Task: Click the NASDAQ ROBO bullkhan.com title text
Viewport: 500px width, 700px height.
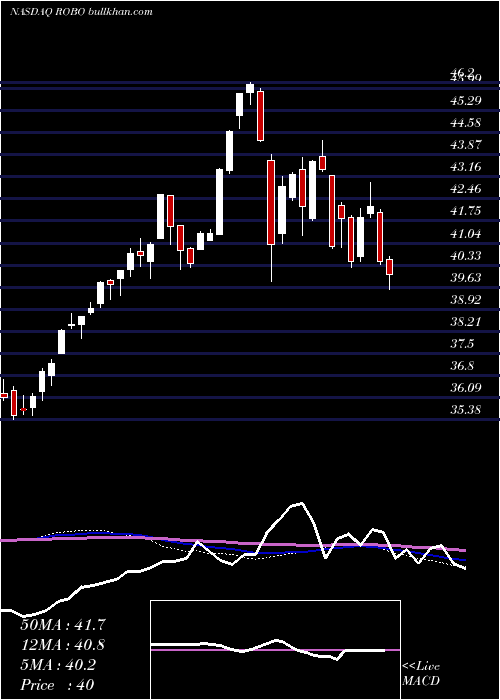Action: [81, 12]
